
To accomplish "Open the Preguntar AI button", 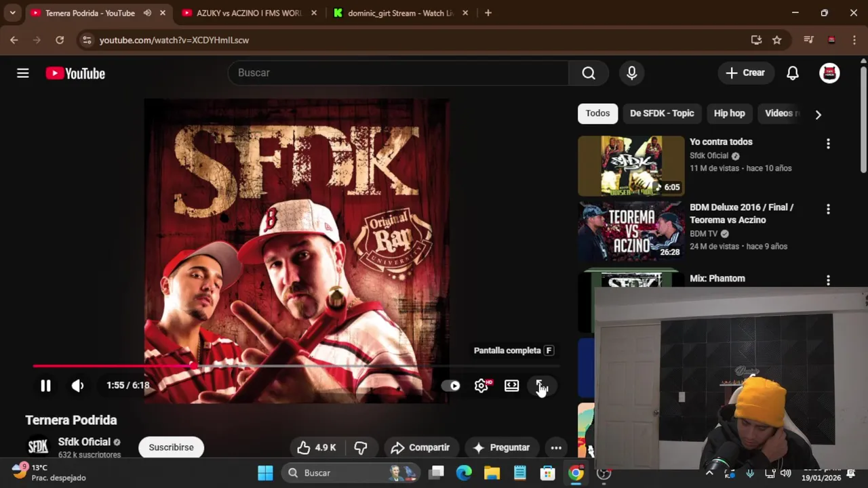I will (x=502, y=447).
